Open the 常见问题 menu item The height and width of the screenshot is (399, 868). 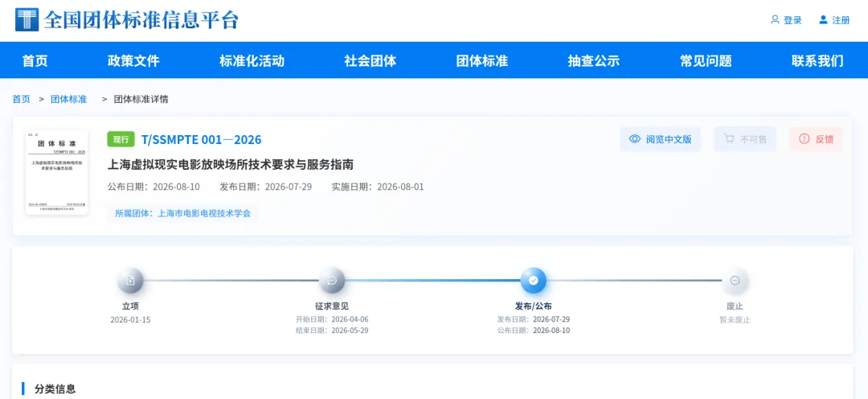click(x=706, y=61)
